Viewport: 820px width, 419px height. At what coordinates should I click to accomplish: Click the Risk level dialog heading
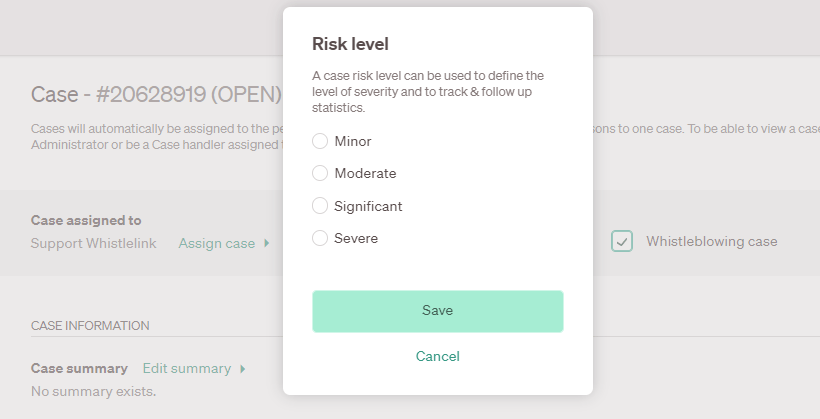[x=350, y=44]
